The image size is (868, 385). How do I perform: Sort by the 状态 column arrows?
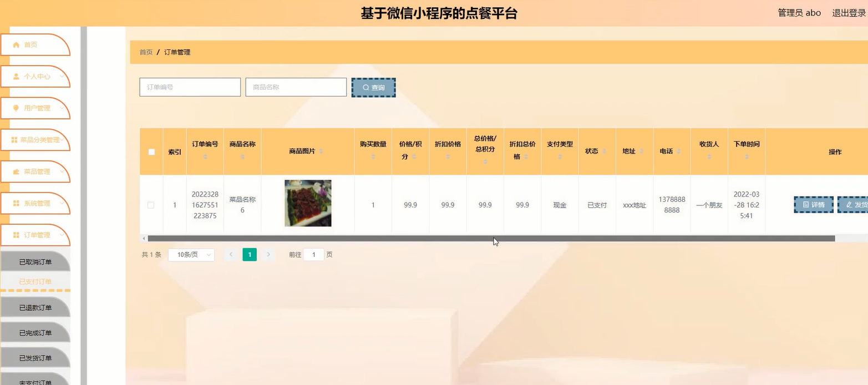pos(605,151)
